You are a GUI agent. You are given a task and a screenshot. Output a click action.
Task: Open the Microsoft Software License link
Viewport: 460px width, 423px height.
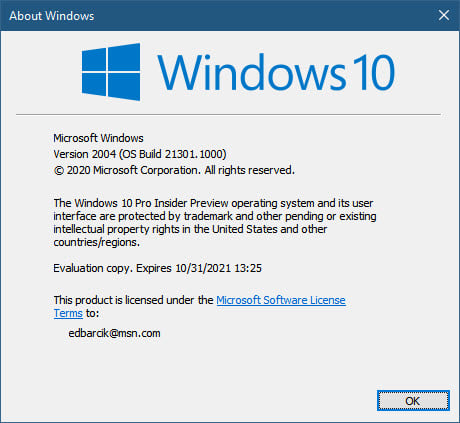pyautogui.click(x=281, y=300)
